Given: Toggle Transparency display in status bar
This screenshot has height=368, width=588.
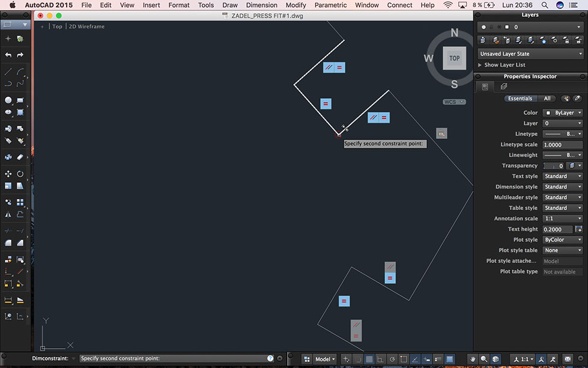Looking at the screenshot, I should [x=449, y=359].
